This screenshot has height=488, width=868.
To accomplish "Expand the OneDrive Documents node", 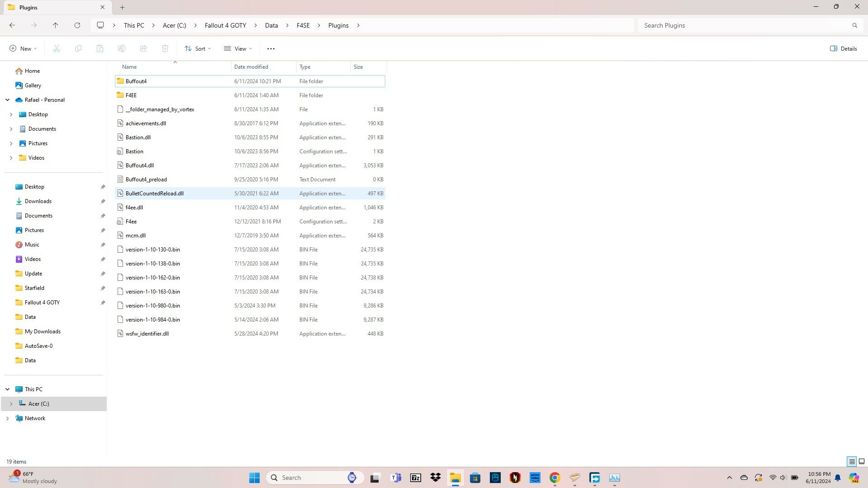I will click(11, 129).
